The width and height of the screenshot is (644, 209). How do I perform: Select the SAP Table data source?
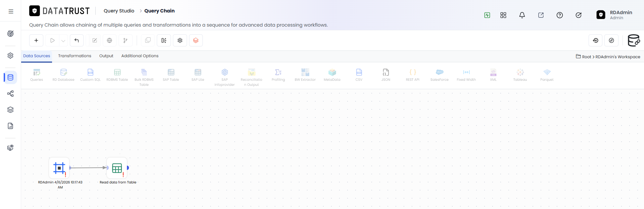[171, 75]
